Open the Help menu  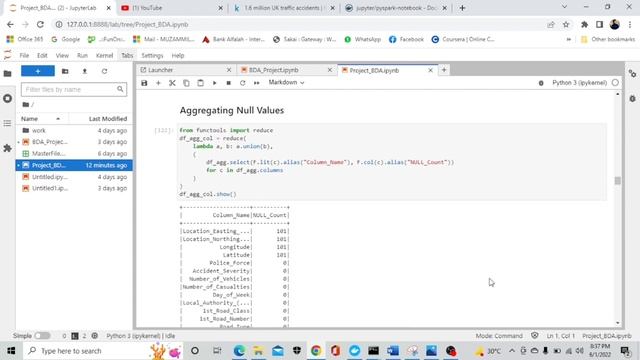[x=178, y=56]
